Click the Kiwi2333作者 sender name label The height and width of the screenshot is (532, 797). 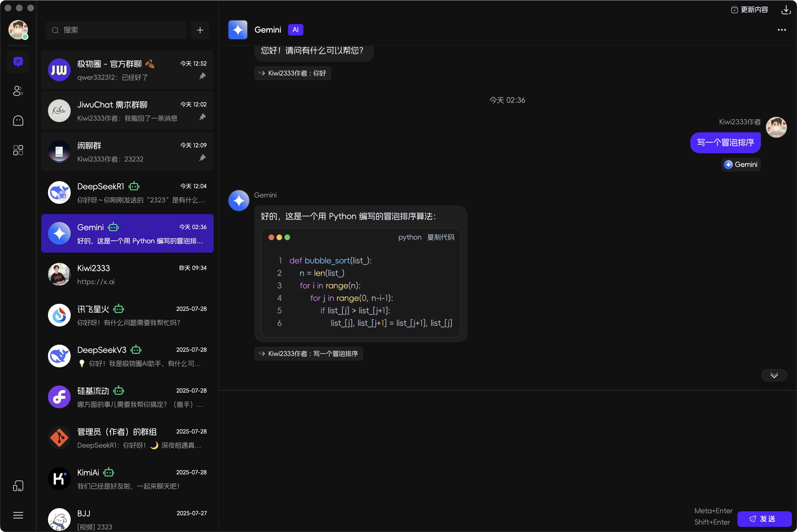click(740, 122)
